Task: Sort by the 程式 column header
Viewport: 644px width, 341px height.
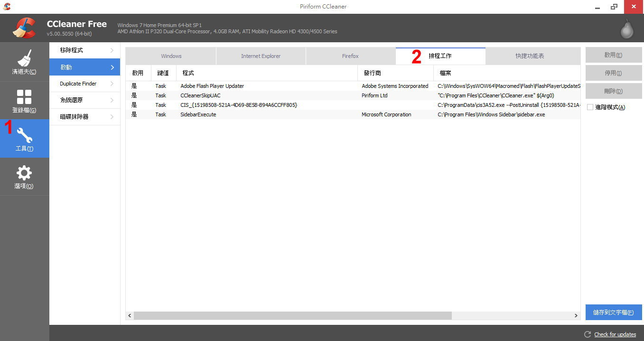Action: pos(267,73)
